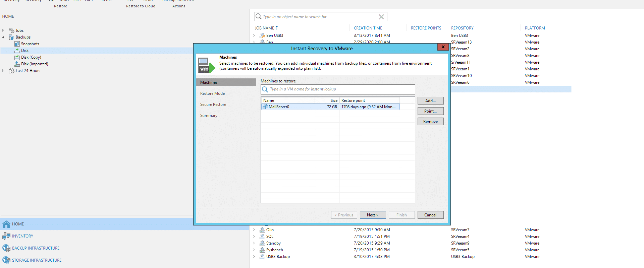Click the Olio job icon
Screen dimensions: 644x268
click(262, 230)
